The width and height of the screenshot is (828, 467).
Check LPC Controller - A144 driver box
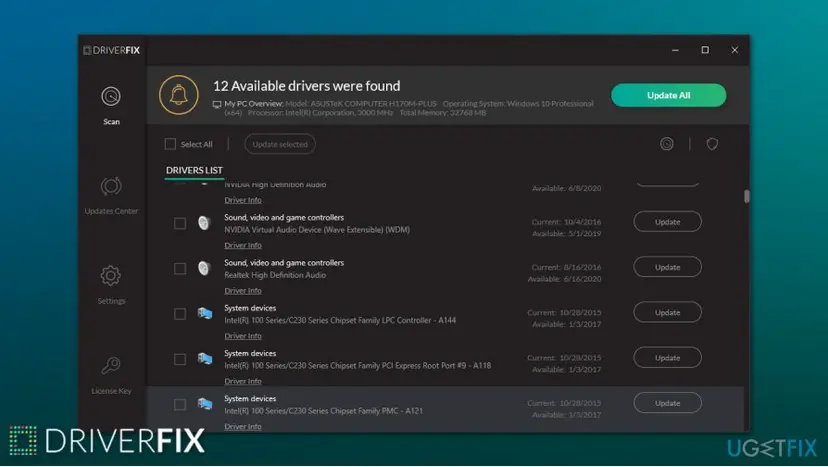[180, 314]
